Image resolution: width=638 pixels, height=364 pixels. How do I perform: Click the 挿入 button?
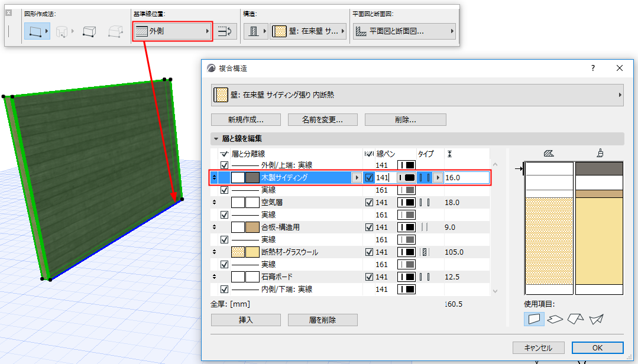coord(246,320)
